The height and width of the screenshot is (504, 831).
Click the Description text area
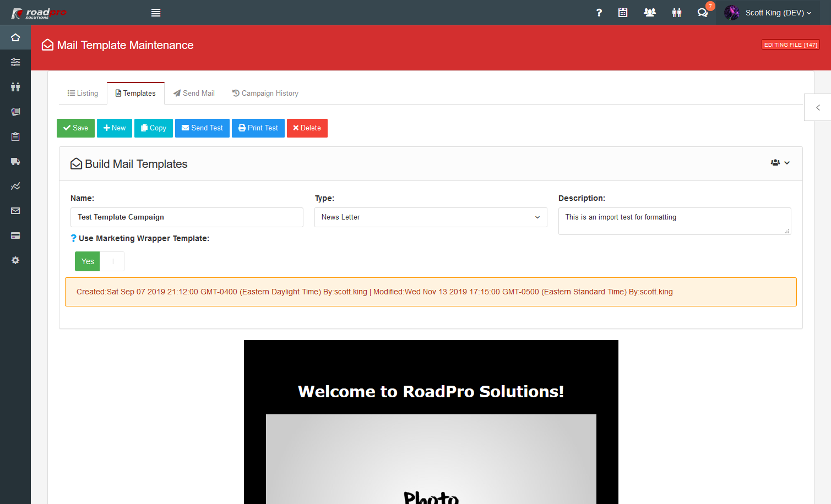[x=675, y=221]
